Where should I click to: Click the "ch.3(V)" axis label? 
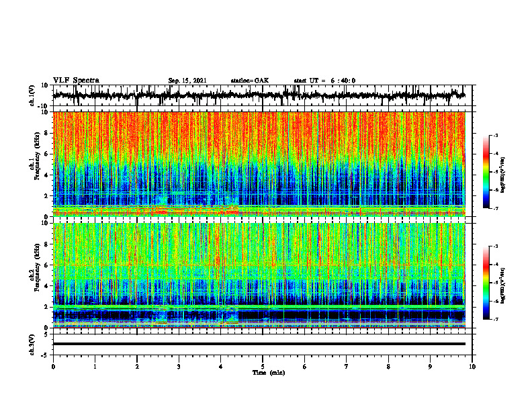[x=32, y=345]
